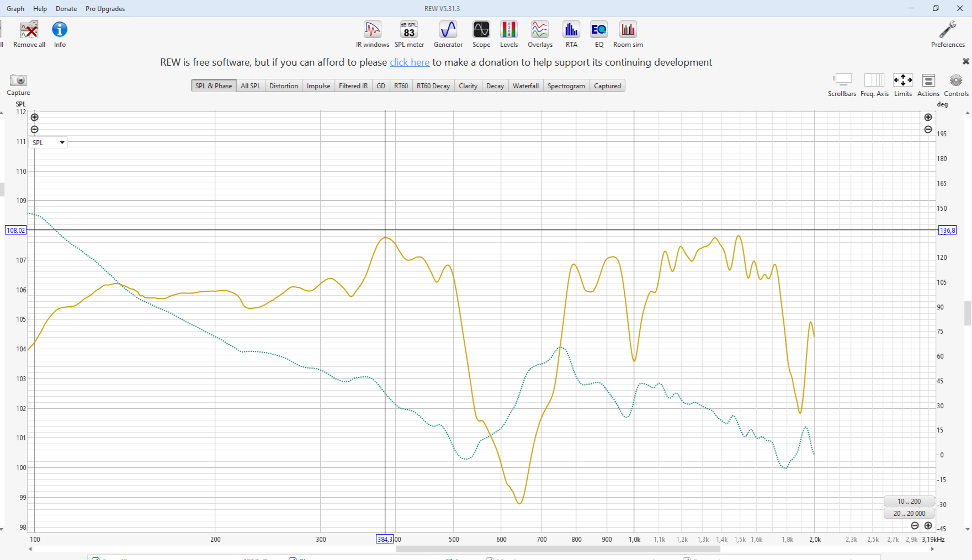Switch to the Distortion tab
This screenshot has width=972, height=560.
284,86
